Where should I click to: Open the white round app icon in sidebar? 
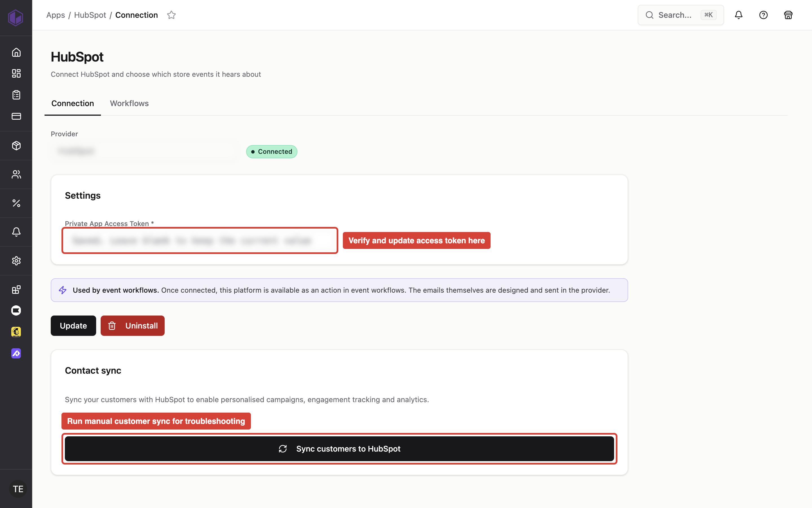(16, 310)
